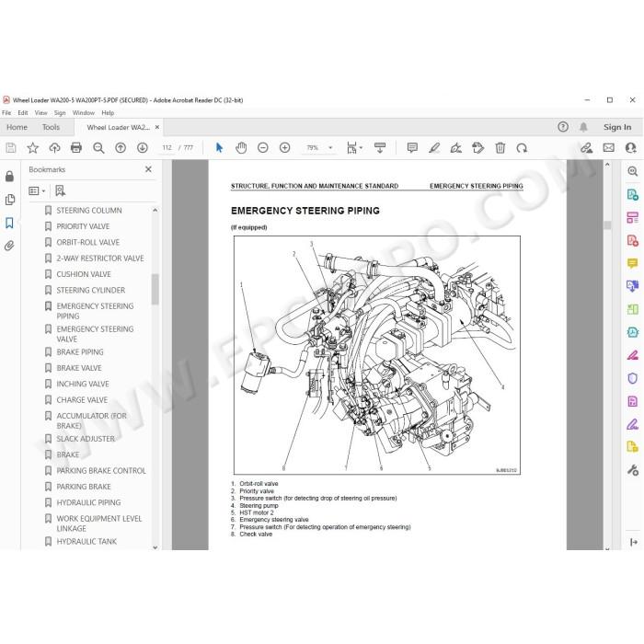The height and width of the screenshot is (644, 644).
Task: Open the CUSHION VALVE bookmark
Action: pyautogui.click(x=84, y=274)
